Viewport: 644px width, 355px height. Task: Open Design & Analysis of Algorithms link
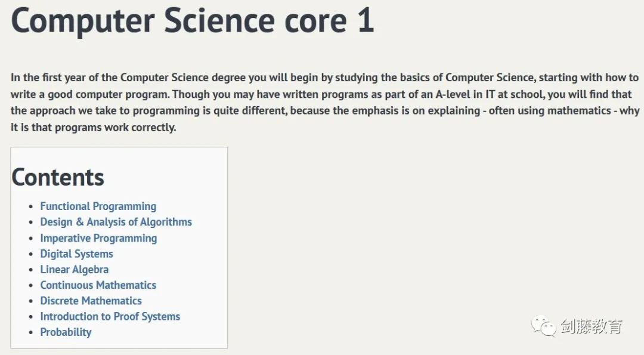click(116, 222)
